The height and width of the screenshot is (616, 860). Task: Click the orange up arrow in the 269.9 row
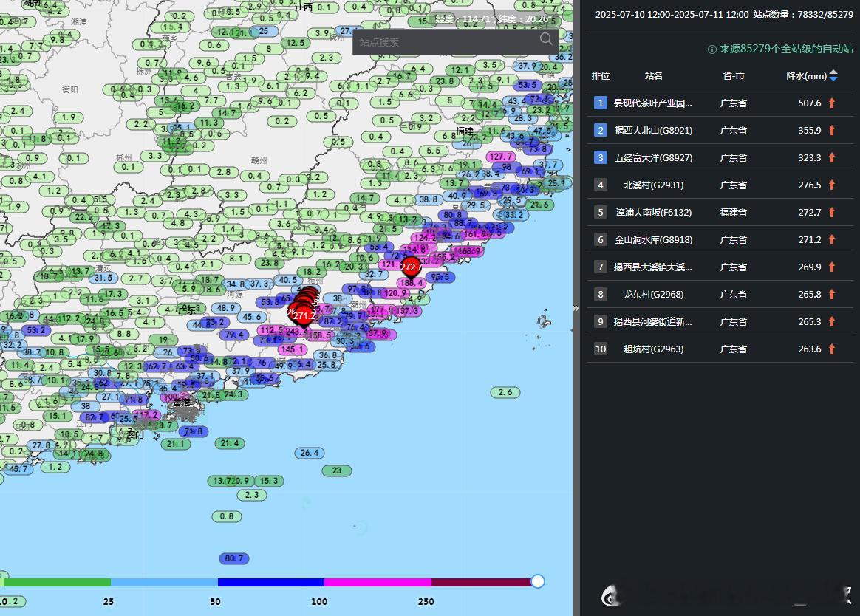(832, 267)
